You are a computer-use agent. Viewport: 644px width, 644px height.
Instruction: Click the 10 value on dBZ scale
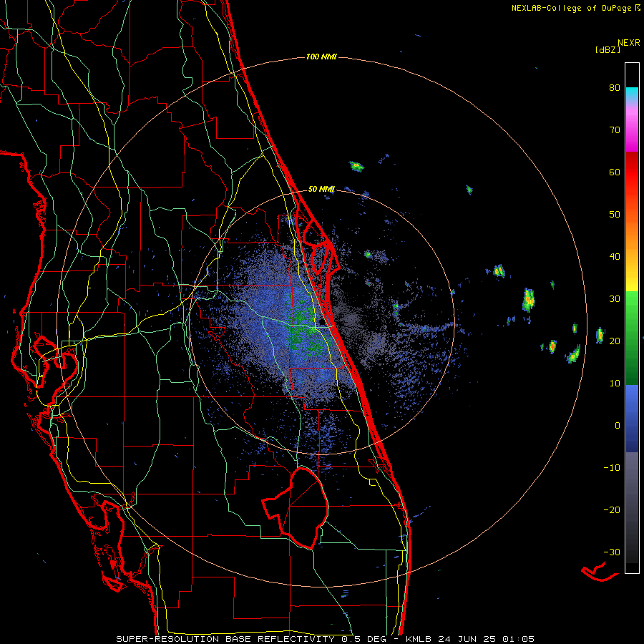click(615, 384)
